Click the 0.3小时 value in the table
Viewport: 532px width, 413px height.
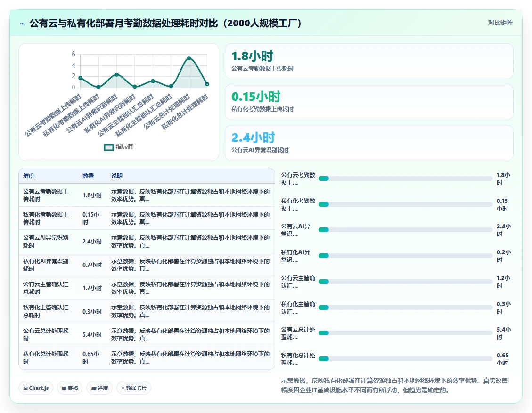[92, 311]
